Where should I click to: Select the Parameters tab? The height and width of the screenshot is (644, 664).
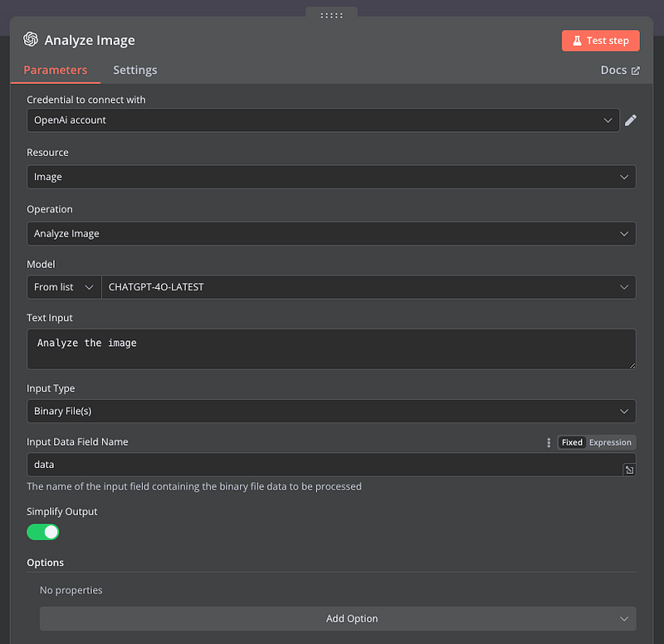(x=55, y=71)
